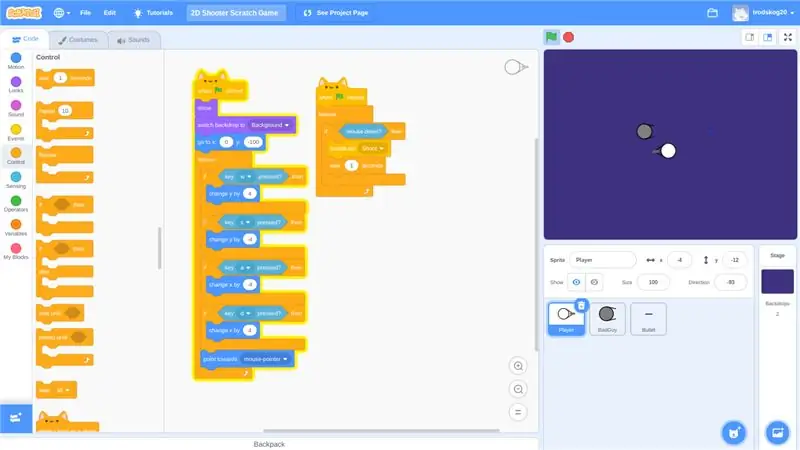Open the language globe menu
The width and height of the screenshot is (800, 450).
[62, 13]
